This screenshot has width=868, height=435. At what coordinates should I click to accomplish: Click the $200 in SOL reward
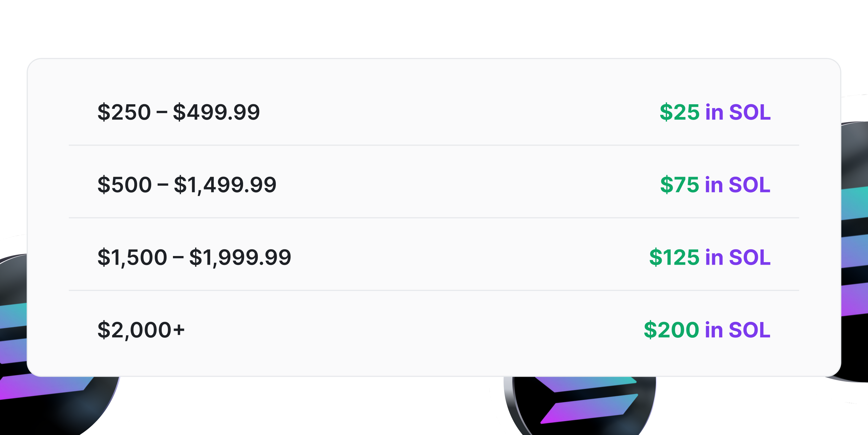tap(707, 330)
